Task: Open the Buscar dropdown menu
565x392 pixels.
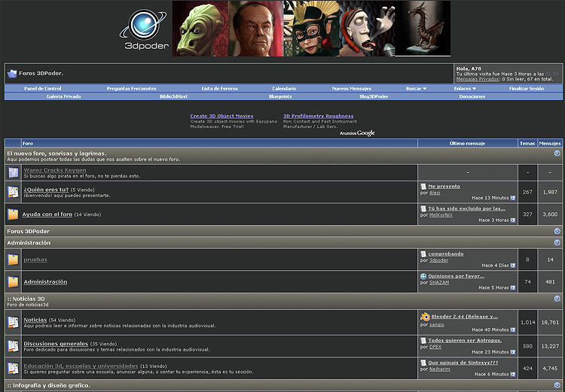Action: (416, 89)
